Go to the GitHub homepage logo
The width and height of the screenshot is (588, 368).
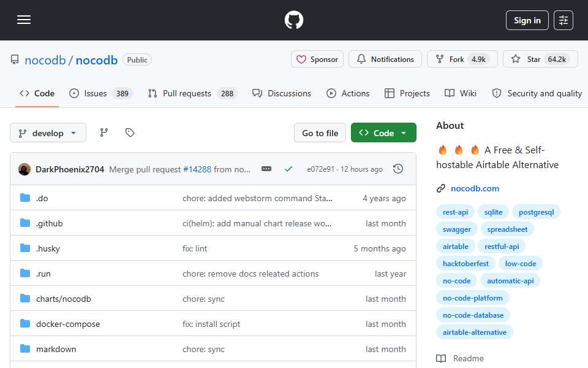(x=293, y=20)
